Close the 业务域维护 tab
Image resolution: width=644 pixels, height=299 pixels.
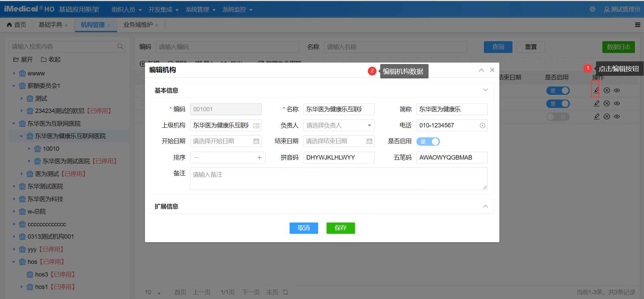pyautogui.click(x=157, y=25)
